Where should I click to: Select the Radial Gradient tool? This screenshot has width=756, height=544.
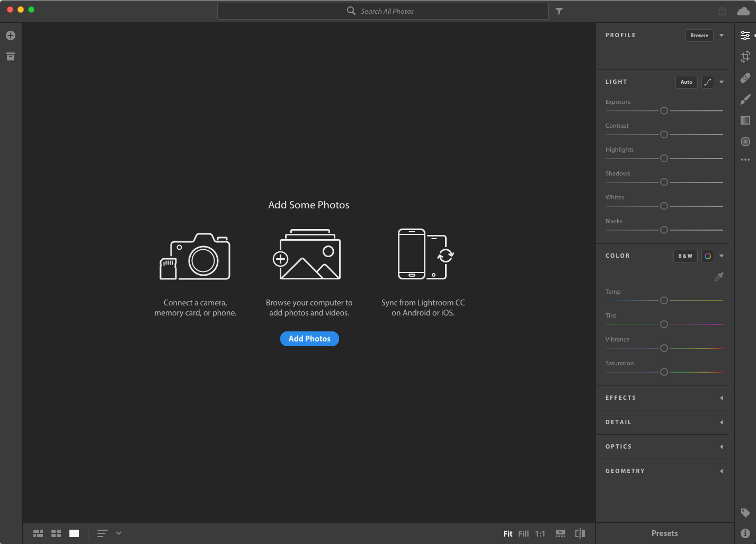pos(745,142)
